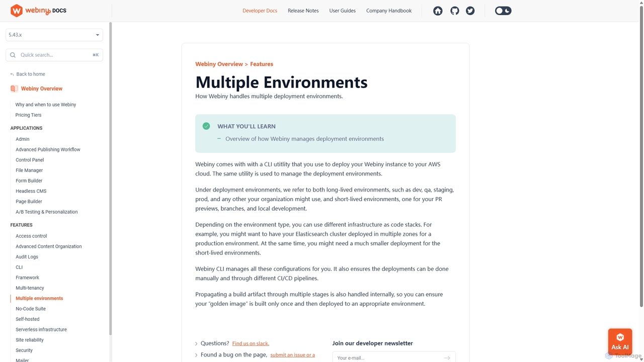644x362 pixels.
Task: Open A/B Testing & Personalization page
Action: (x=47, y=212)
